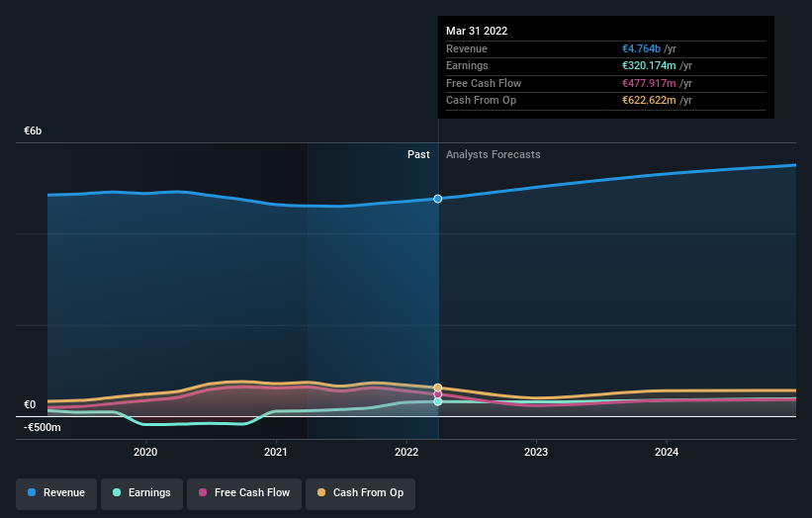This screenshot has width=812, height=518.
Task: Click the €4.764b revenue value
Action: coord(641,48)
